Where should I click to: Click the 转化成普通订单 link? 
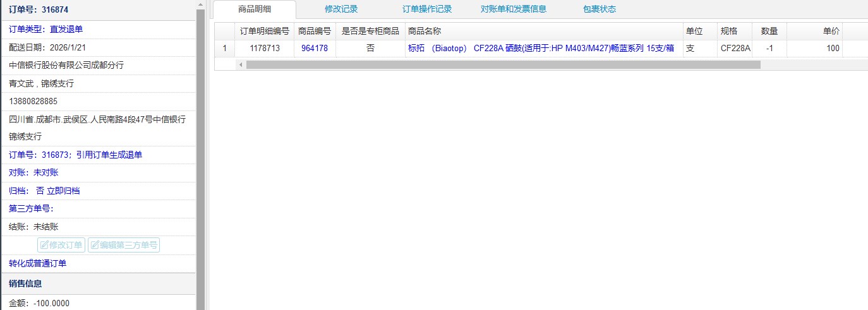37,263
